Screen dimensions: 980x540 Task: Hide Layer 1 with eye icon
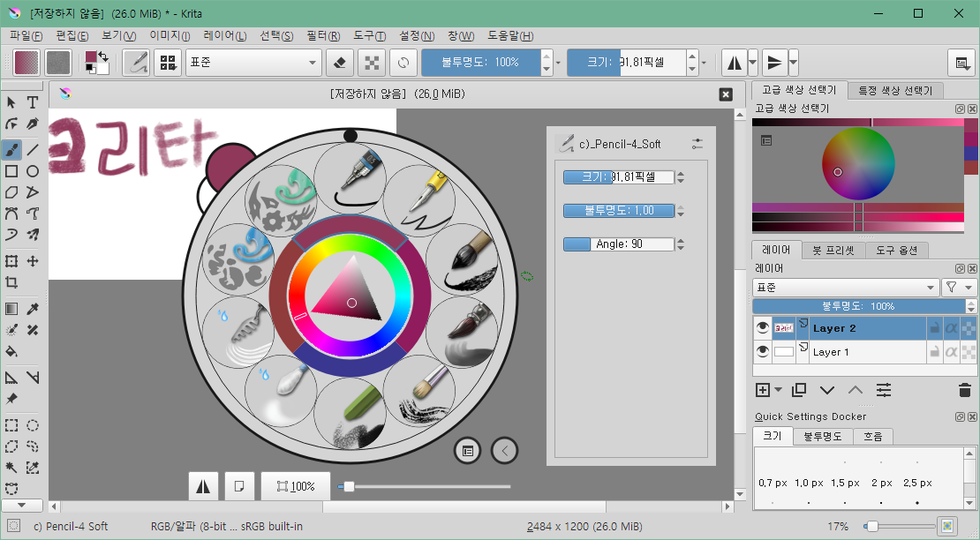(762, 351)
